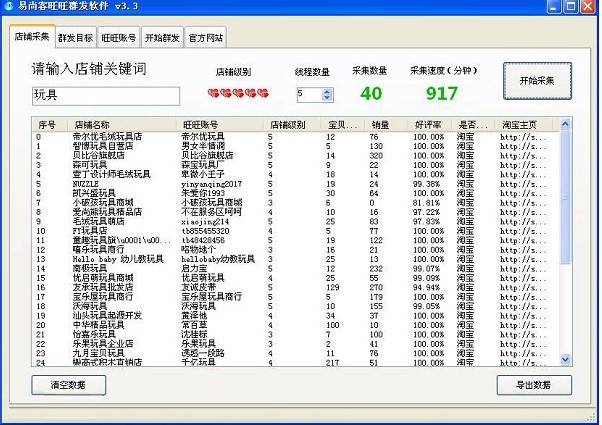Screen dimensions: 602x425
Task: Select the row 小破孩玩具商城 in 店铺名称 column
Action: click(x=103, y=202)
